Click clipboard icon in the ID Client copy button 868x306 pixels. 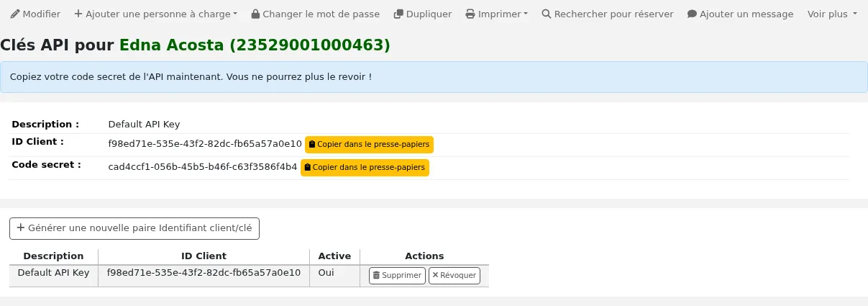312,144
